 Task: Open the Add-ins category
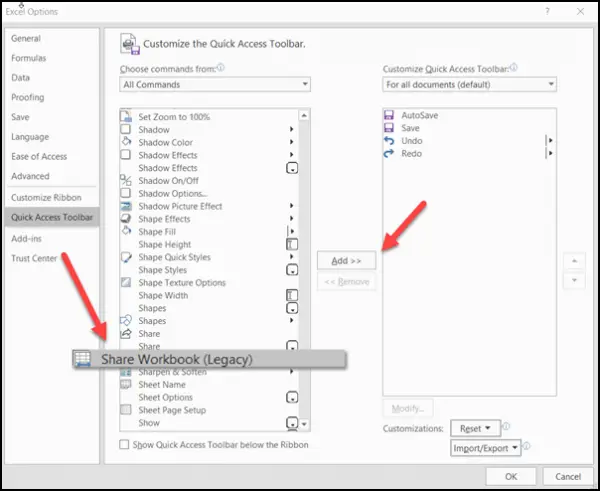(26, 238)
